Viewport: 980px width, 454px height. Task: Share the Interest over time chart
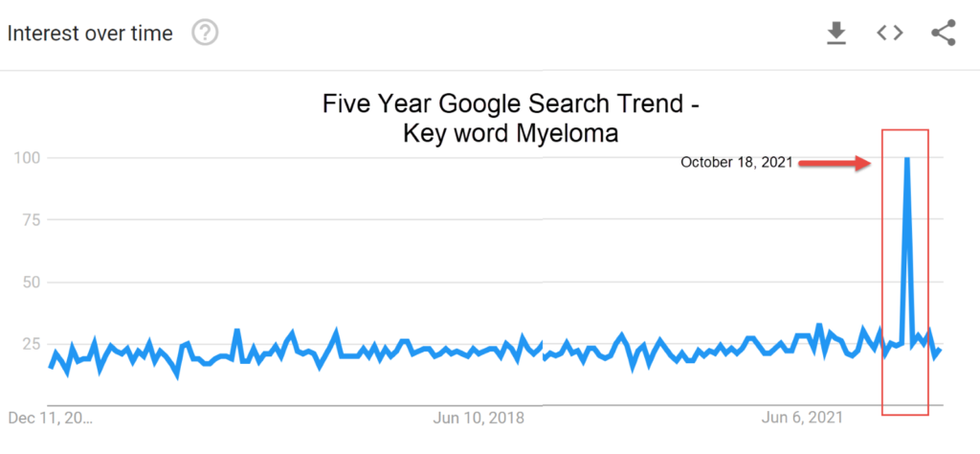(x=943, y=34)
